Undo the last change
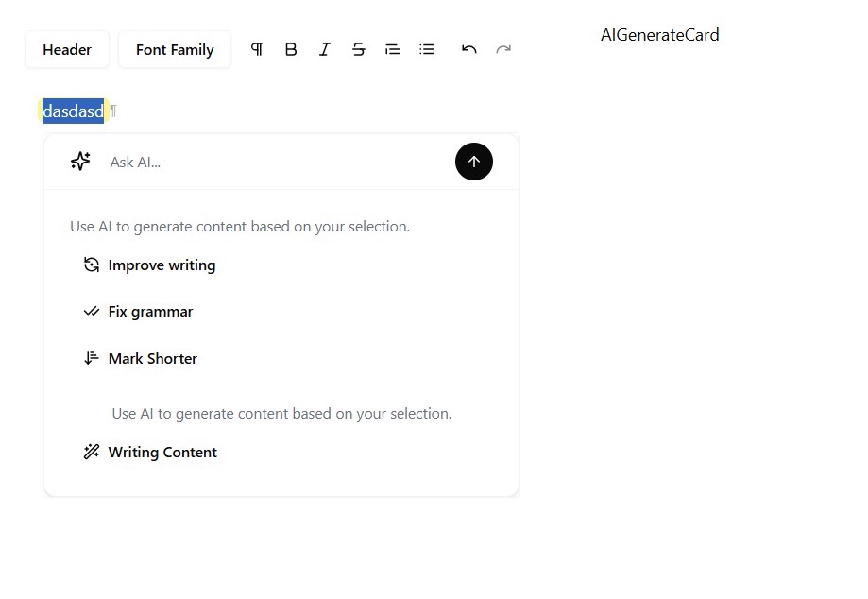This screenshot has height=599, width=868. (x=469, y=49)
